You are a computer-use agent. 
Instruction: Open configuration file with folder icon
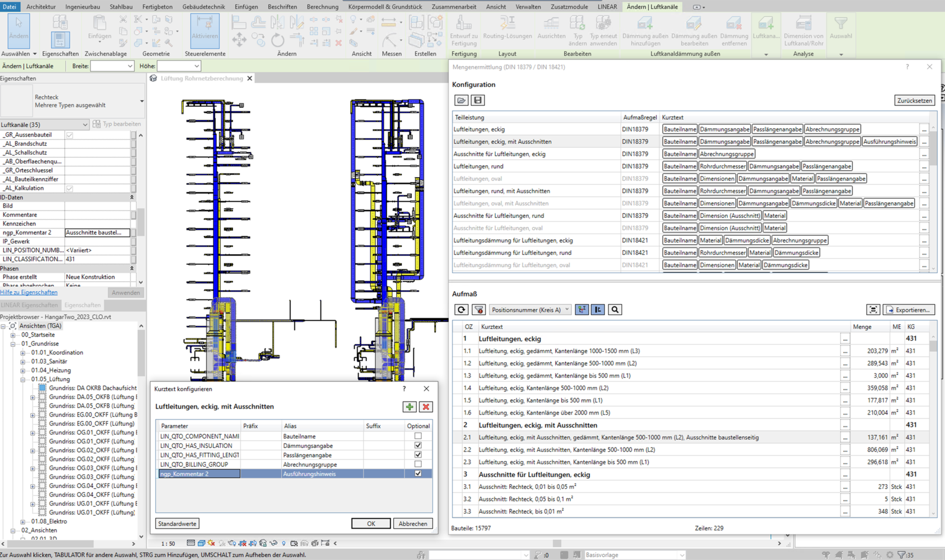point(461,100)
